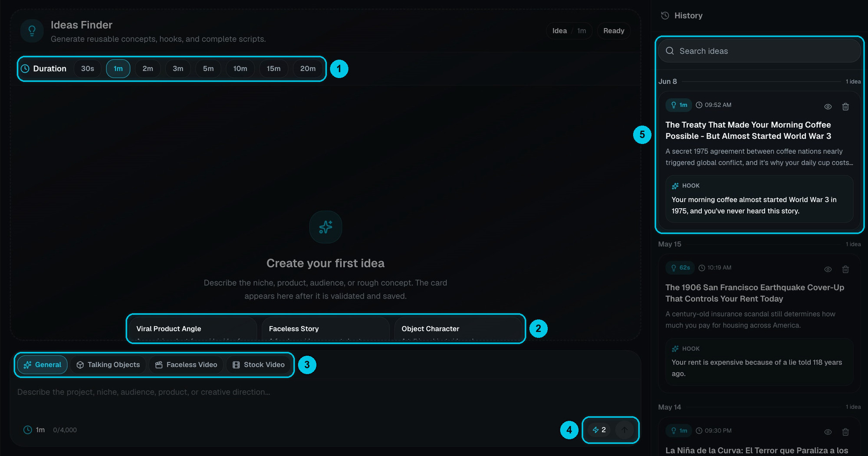Screen dimensions: 868x456
Task: Open the 1906 San Francisco Earthquake Cover-Up idea
Action: click(755, 293)
